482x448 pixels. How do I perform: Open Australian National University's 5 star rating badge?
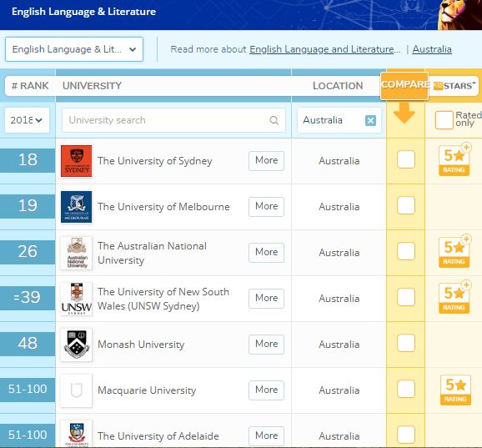(454, 252)
